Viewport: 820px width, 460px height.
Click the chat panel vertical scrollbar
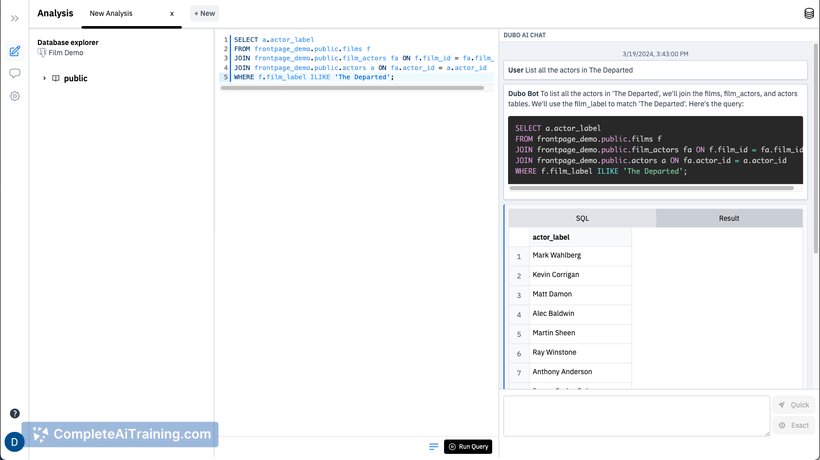(x=817, y=148)
